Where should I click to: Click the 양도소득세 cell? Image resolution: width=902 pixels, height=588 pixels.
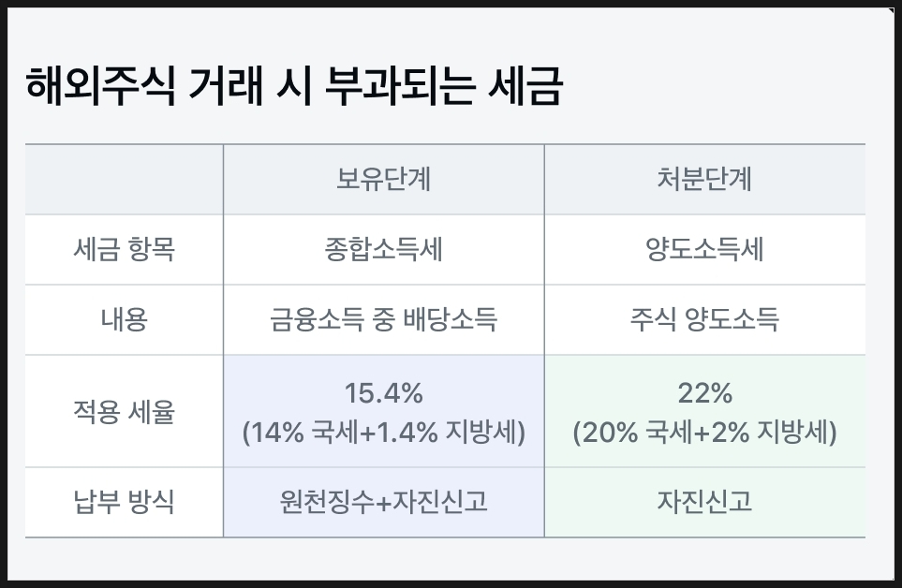click(704, 250)
